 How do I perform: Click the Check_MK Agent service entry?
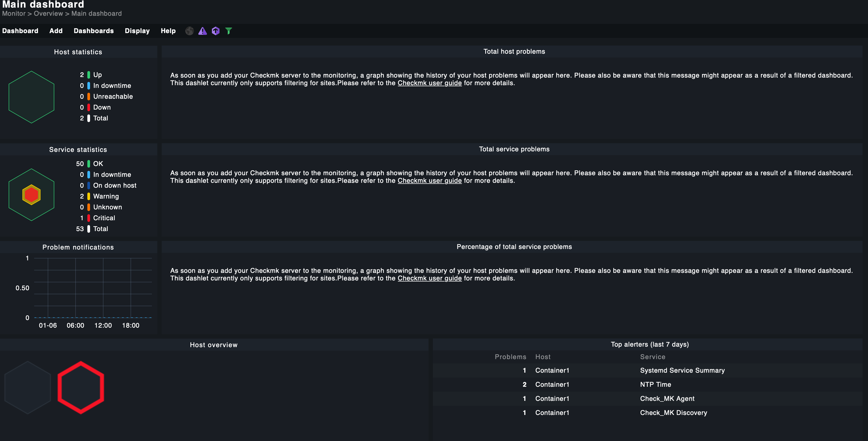(x=667, y=398)
